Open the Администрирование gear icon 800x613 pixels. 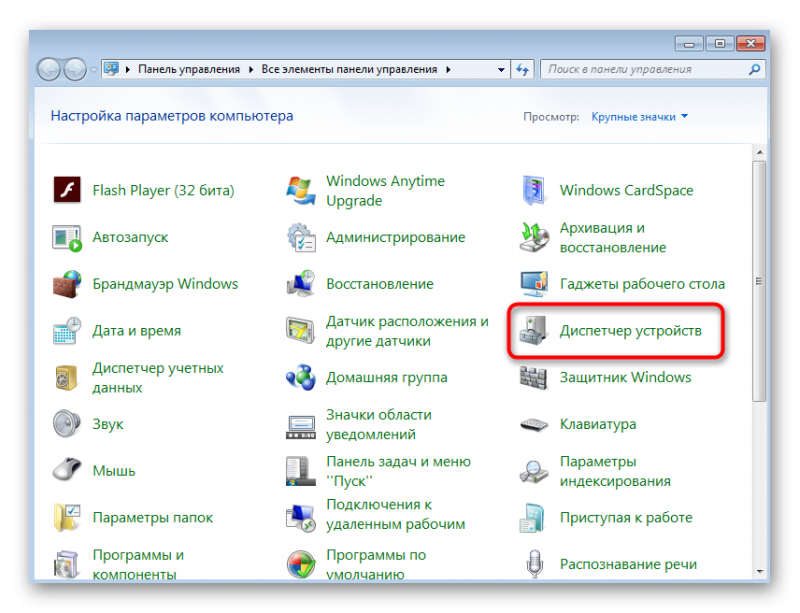[301, 237]
